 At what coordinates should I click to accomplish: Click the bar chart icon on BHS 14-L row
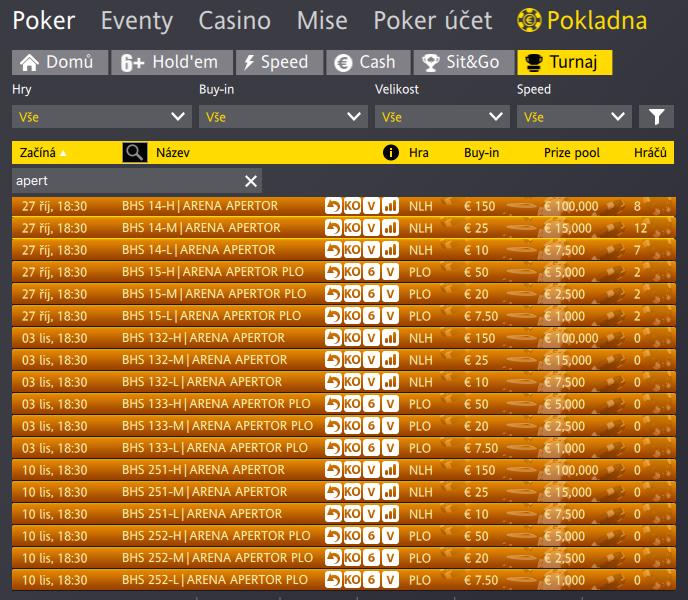[390, 250]
